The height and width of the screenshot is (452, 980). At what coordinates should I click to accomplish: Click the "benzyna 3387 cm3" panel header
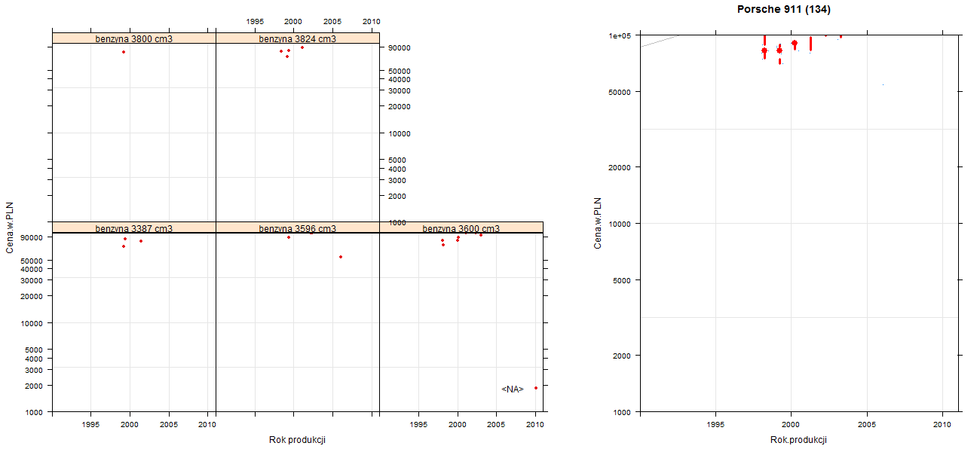tap(134, 228)
